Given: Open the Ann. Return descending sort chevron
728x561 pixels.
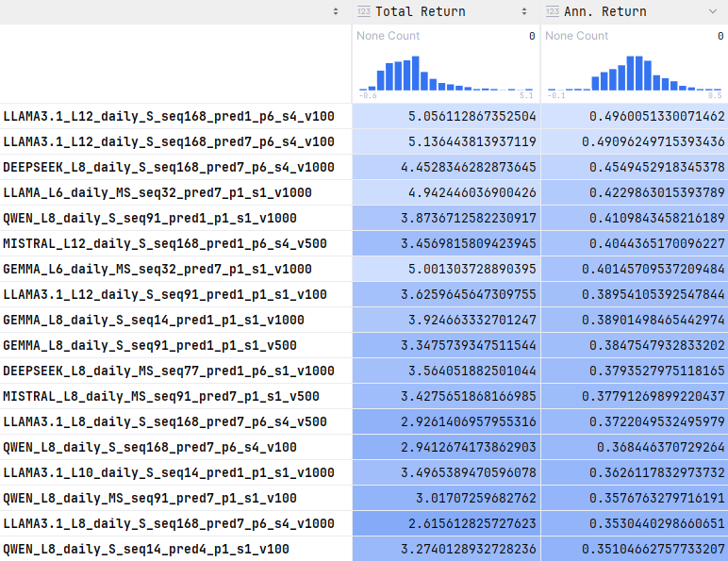Looking at the screenshot, I should (713, 11).
